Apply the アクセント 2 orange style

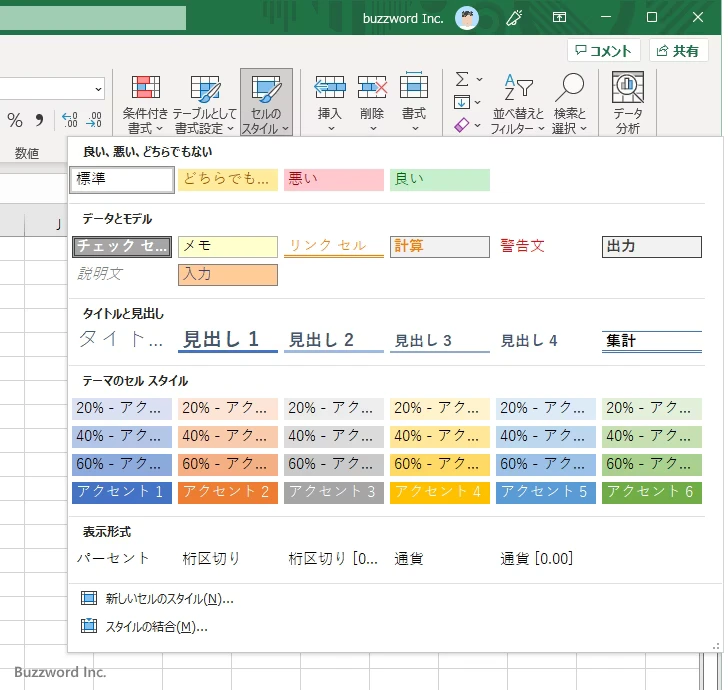coord(228,492)
